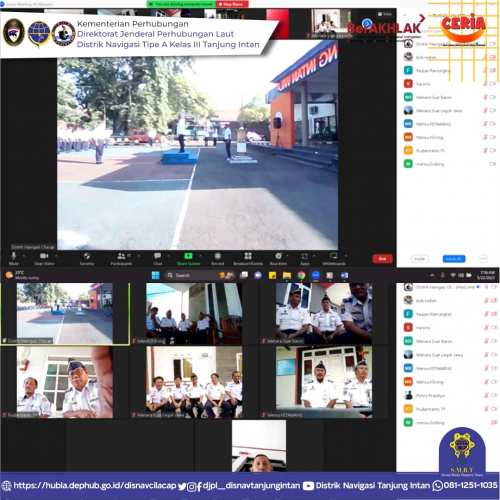This screenshot has width=500, height=500.
Task: Select the Menara Suar Legok Jawa video thumbnail
Action: (x=194, y=382)
